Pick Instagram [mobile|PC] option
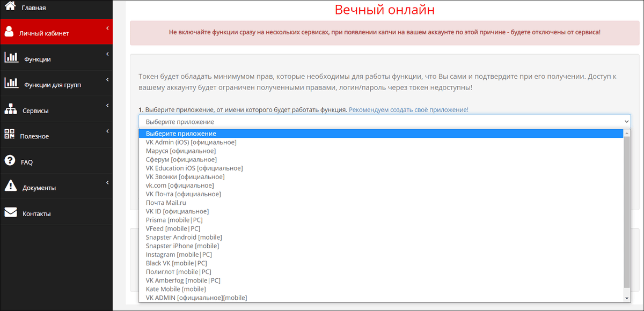This screenshot has height=311, width=644. click(381, 254)
